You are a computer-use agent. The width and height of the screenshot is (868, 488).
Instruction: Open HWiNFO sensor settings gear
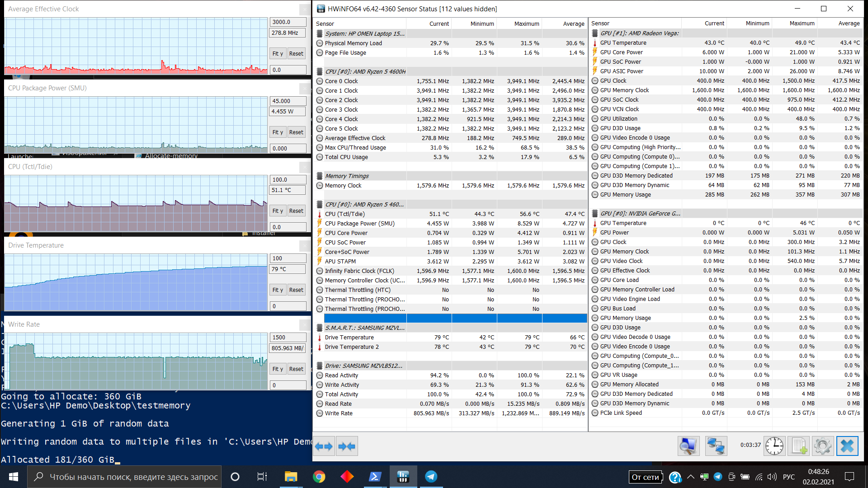point(823,446)
